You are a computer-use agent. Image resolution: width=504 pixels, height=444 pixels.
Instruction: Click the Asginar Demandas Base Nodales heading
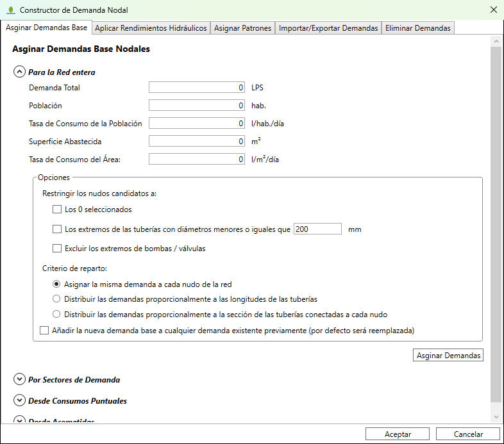pos(81,49)
